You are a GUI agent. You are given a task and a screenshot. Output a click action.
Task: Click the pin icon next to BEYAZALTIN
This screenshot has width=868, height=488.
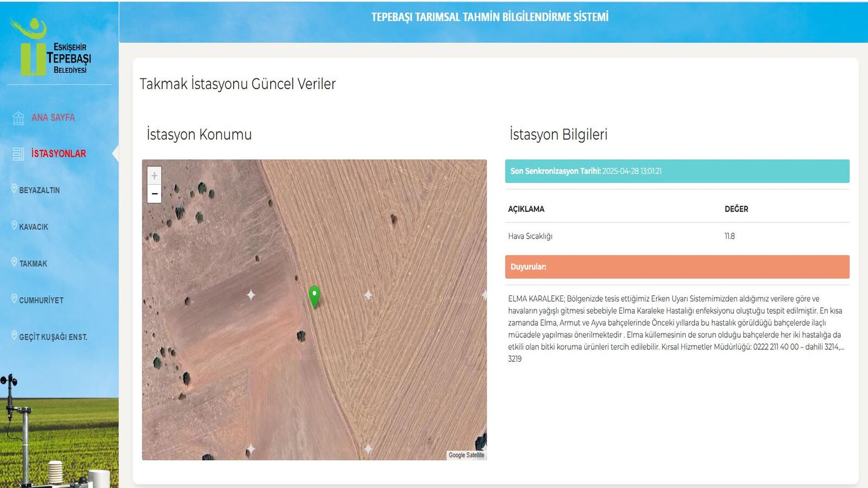[x=14, y=189]
